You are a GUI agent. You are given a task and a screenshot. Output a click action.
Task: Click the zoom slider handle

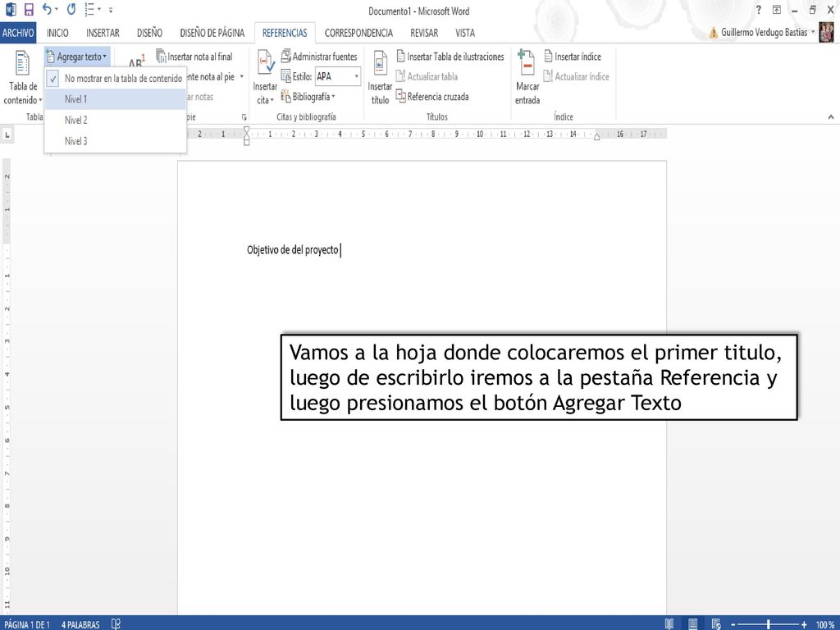click(x=768, y=624)
